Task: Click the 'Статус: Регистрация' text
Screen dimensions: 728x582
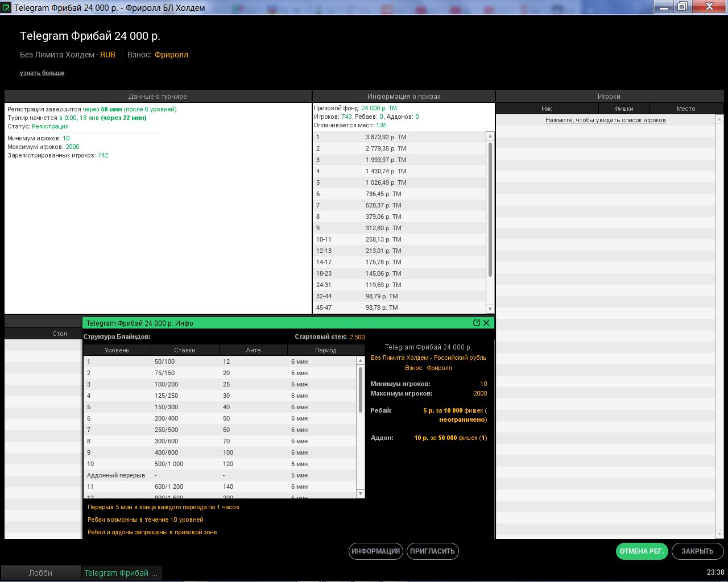Action: pyautogui.click(x=38, y=126)
